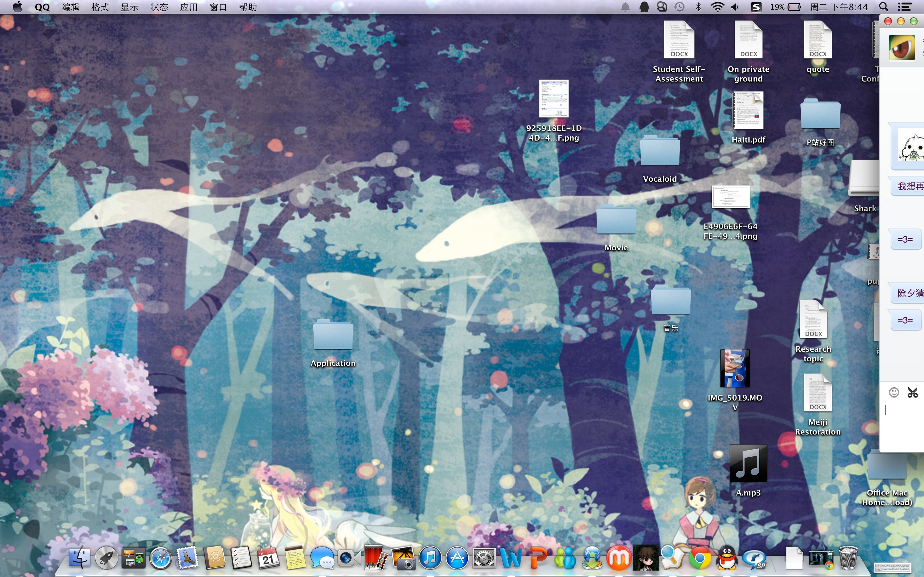Open the 编辑 menu
The height and width of the screenshot is (577, 924).
tap(71, 7)
